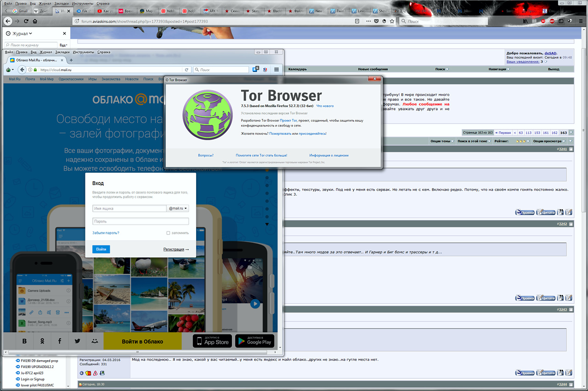This screenshot has width=588, height=391.
Task: Go back in the main Firefox window
Action: tap(7, 21)
